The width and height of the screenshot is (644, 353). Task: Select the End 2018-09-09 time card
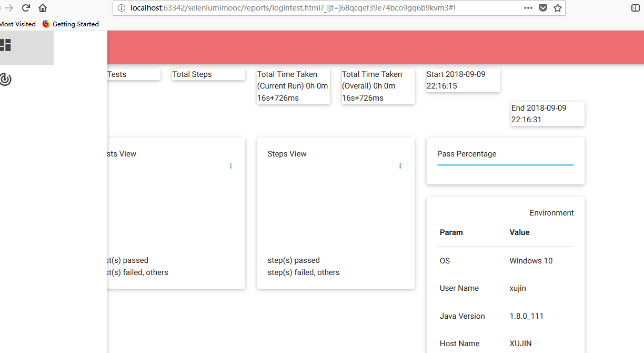click(x=548, y=114)
